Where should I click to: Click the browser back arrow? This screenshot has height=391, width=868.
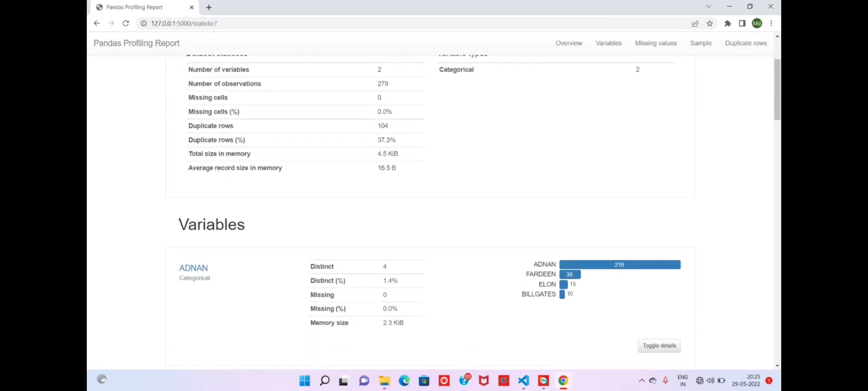[97, 23]
